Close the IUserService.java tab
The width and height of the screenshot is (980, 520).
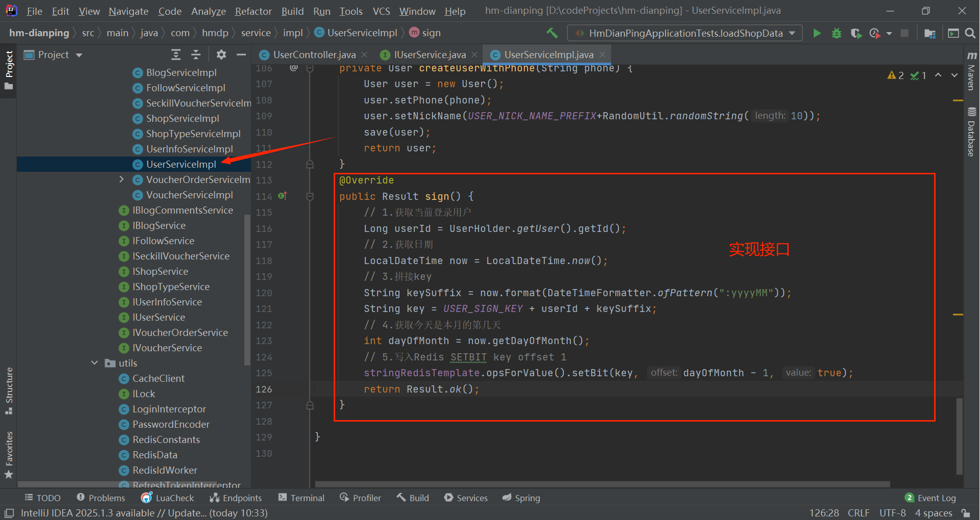(474, 55)
